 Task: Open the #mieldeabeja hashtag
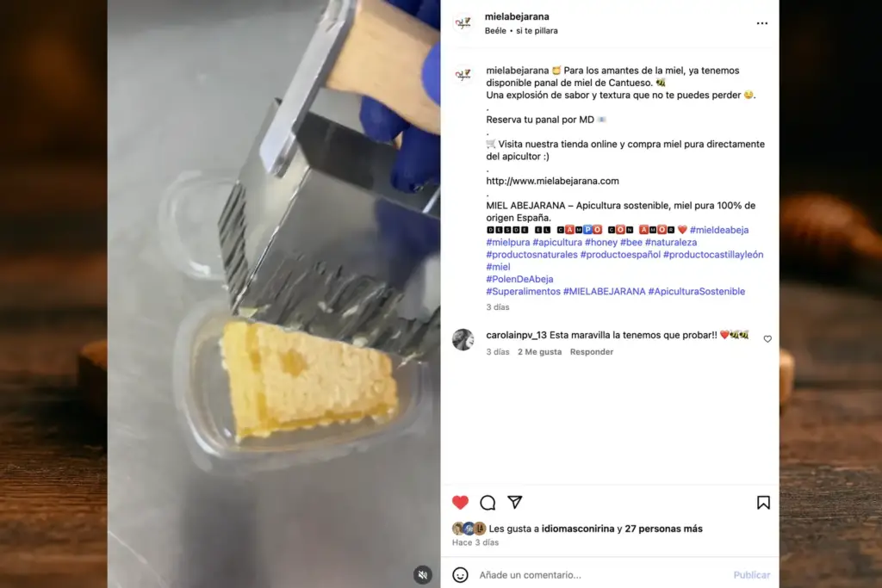click(719, 230)
